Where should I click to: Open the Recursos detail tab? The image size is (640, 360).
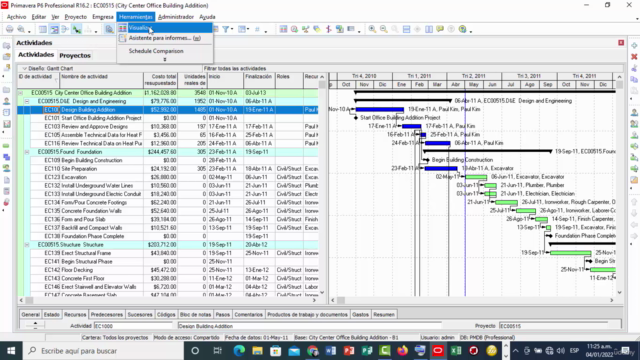click(x=75, y=315)
